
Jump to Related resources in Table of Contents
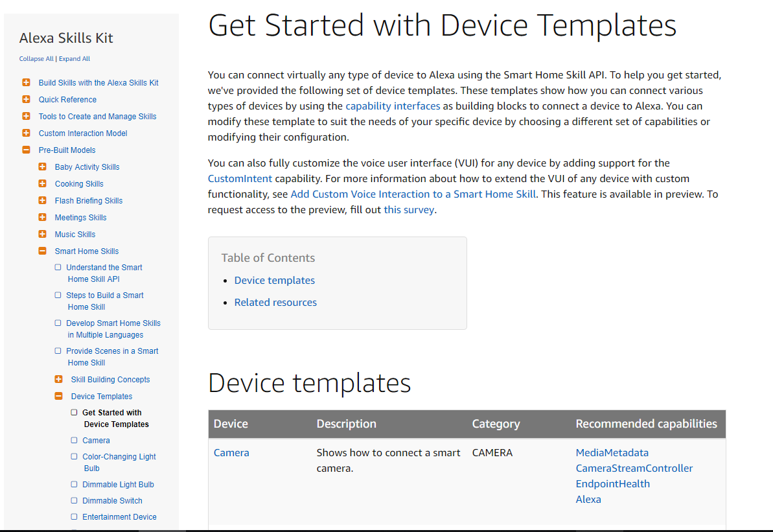point(275,302)
